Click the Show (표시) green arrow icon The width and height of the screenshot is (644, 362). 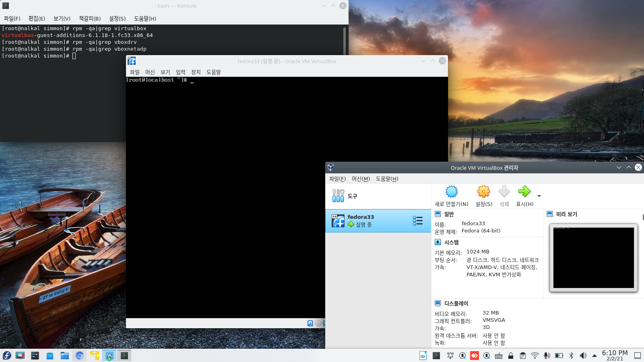tap(524, 191)
